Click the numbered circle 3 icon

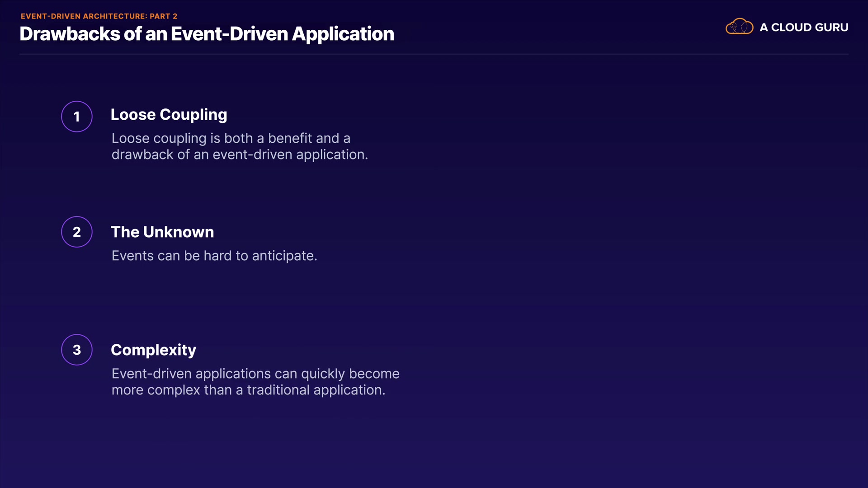point(77,350)
